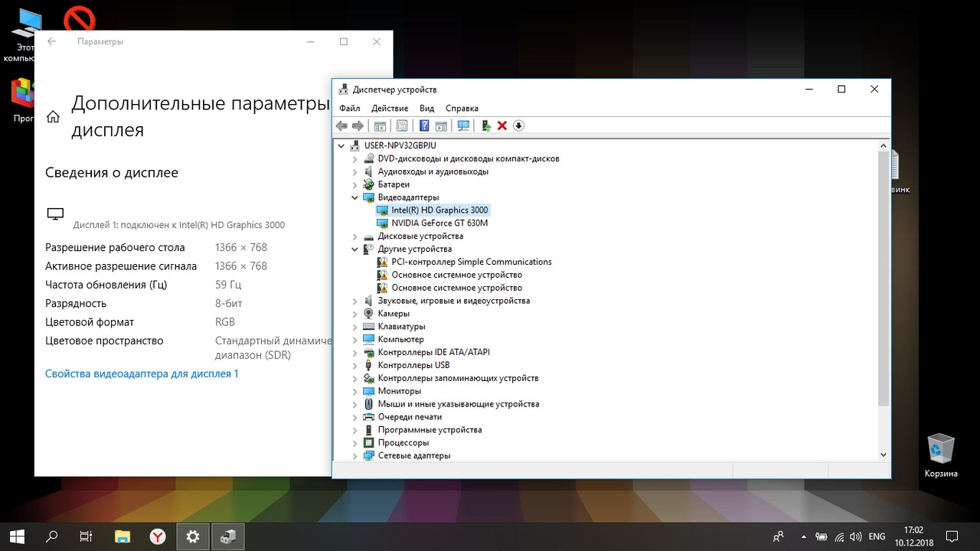Open the Файл menu

coord(349,108)
